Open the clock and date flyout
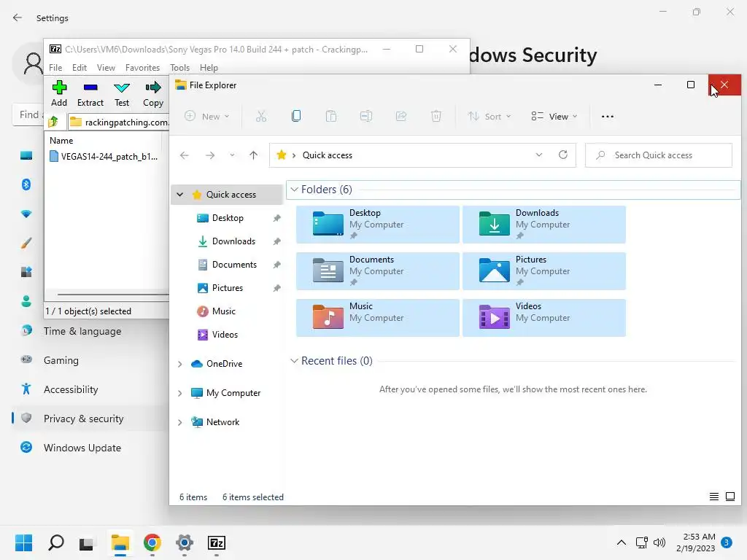The width and height of the screenshot is (747, 560). [x=695, y=542]
